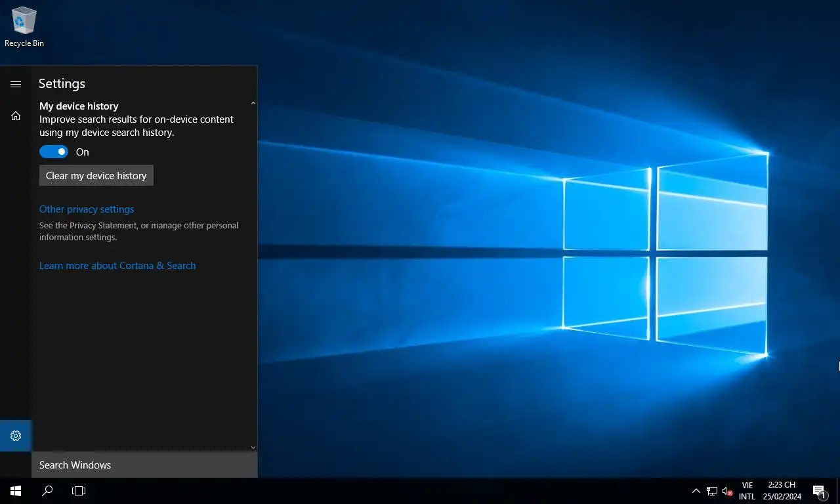Click the Settings title text
This screenshot has width=840, height=504.
(x=62, y=83)
